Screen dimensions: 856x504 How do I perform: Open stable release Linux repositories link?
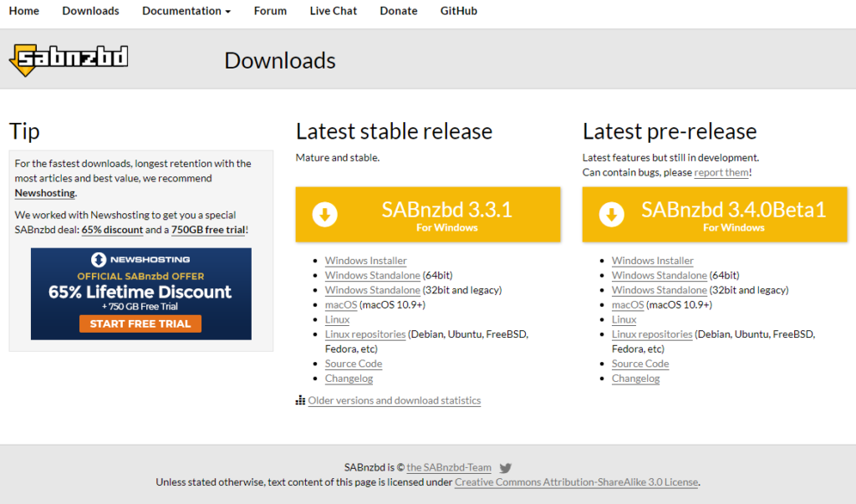click(x=365, y=334)
